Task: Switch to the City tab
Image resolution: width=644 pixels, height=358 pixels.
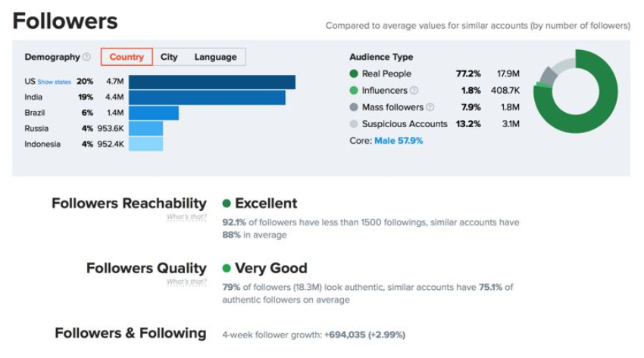Action: coord(169,57)
